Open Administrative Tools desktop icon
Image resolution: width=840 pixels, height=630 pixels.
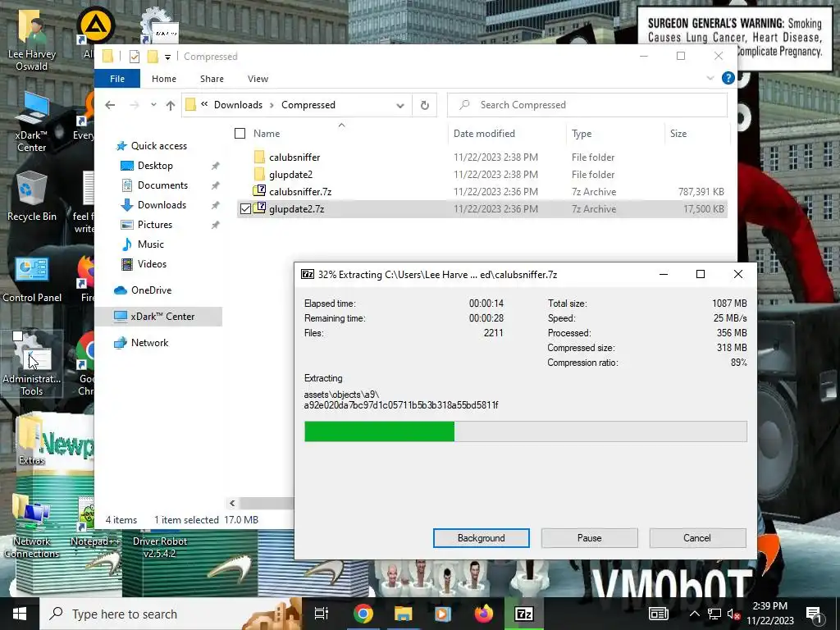32,364
